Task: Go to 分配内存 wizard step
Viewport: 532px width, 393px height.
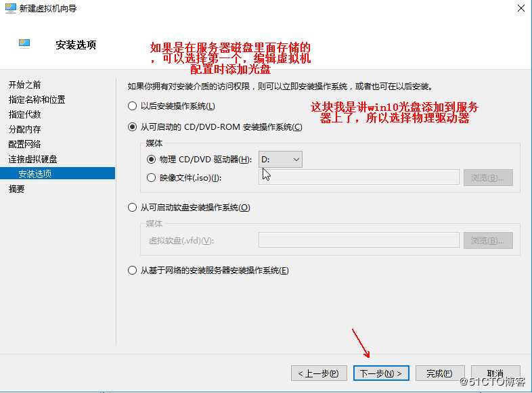Action: (x=24, y=129)
